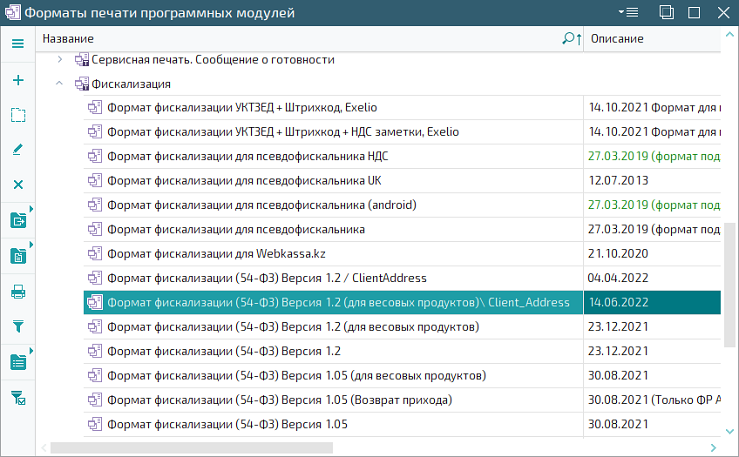Click the funnel-with-checkmark icon at the sidebar bottom
This screenshot has width=739, height=457.
pos(17,398)
